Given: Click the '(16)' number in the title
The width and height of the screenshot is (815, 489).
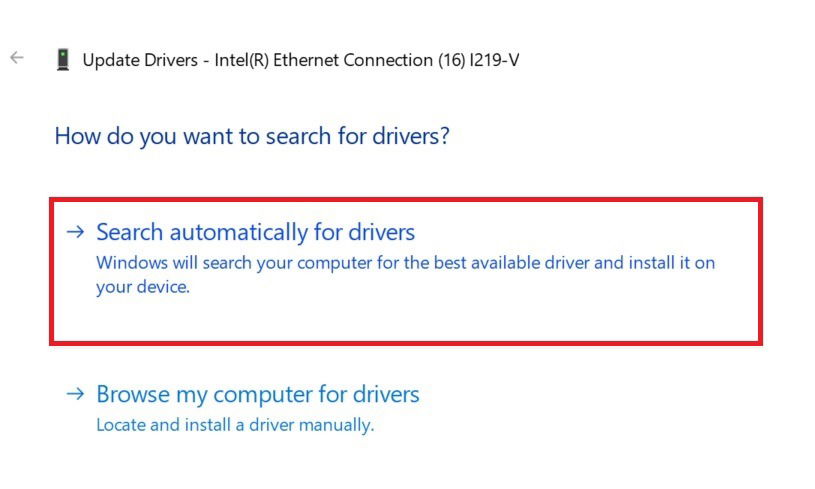Looking at the screenshot, I should pos(451,60).
